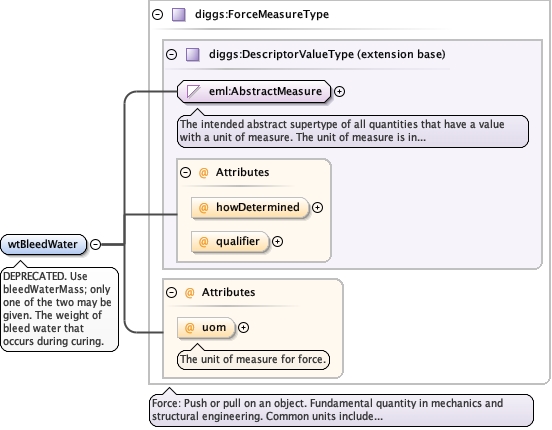Select the eml:AbstractMeasure node

click(254, 92)
